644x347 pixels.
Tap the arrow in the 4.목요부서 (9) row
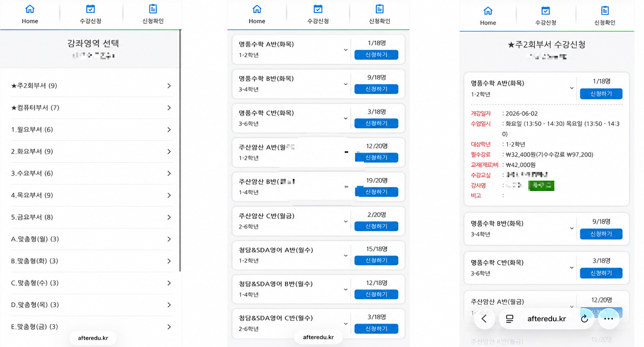[x=169, y=195]
